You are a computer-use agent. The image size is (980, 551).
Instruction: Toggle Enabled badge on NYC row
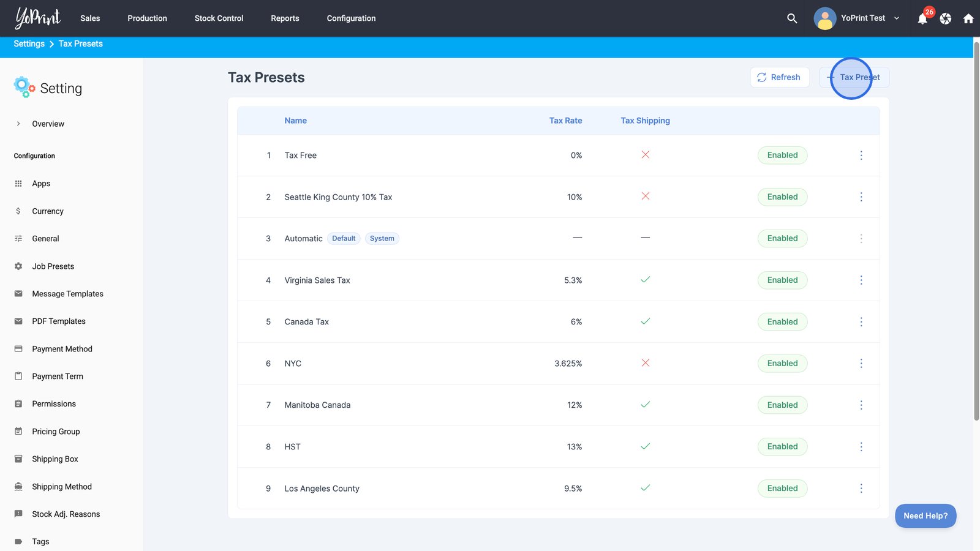[782, 364]
